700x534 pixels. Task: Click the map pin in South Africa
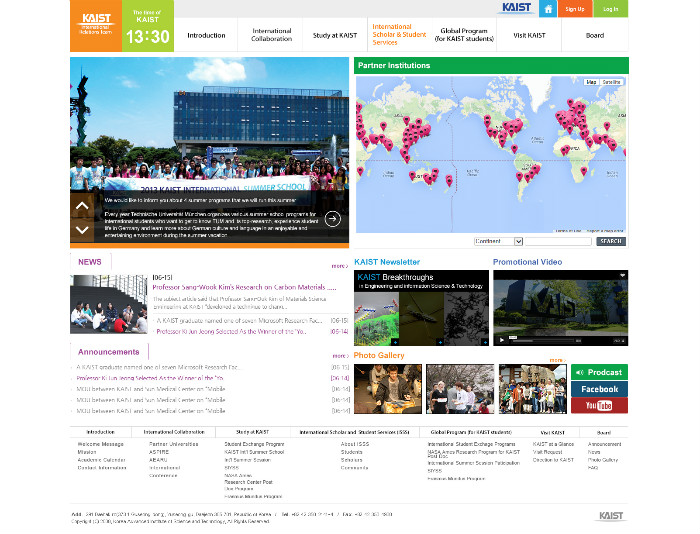(x=583, y=171)
